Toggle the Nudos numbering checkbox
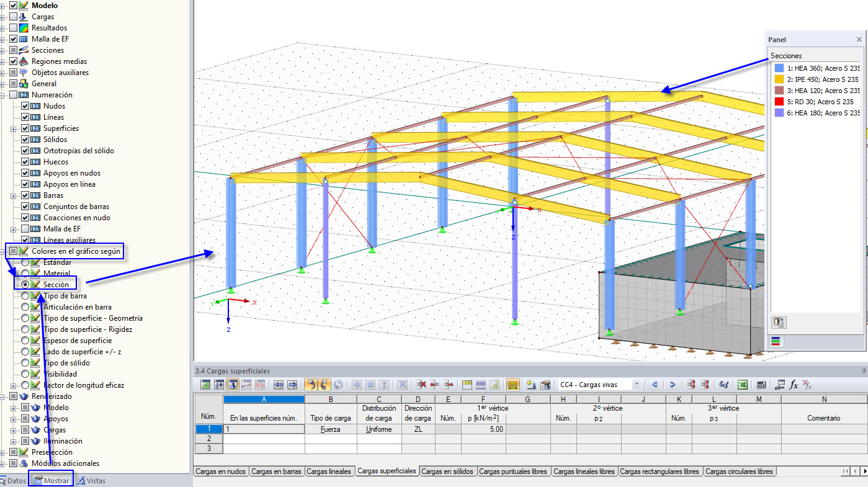The width and height of the screenshot is (868, 487). (x=25, y=106)
